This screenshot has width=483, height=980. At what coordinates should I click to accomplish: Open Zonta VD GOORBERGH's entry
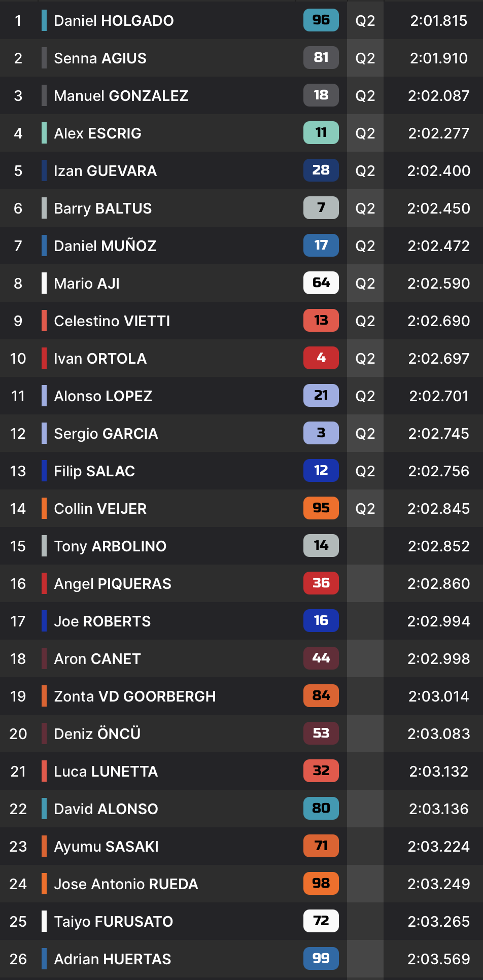tap(135, 696)
